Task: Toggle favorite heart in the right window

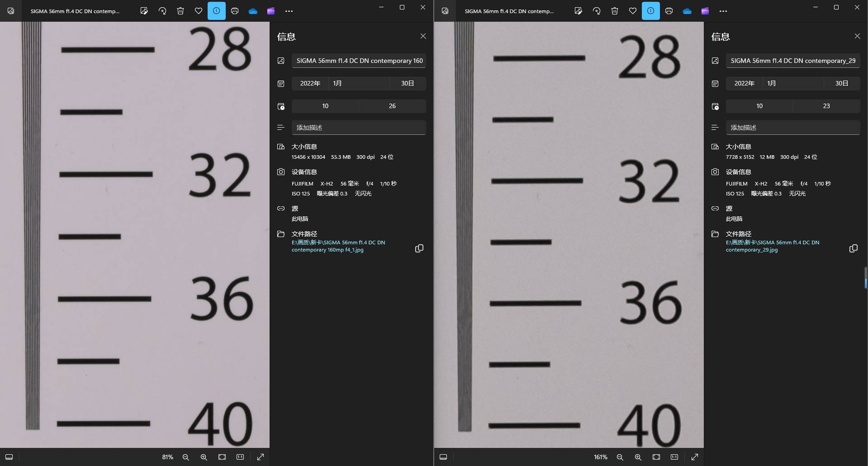Action: (633, 11)
